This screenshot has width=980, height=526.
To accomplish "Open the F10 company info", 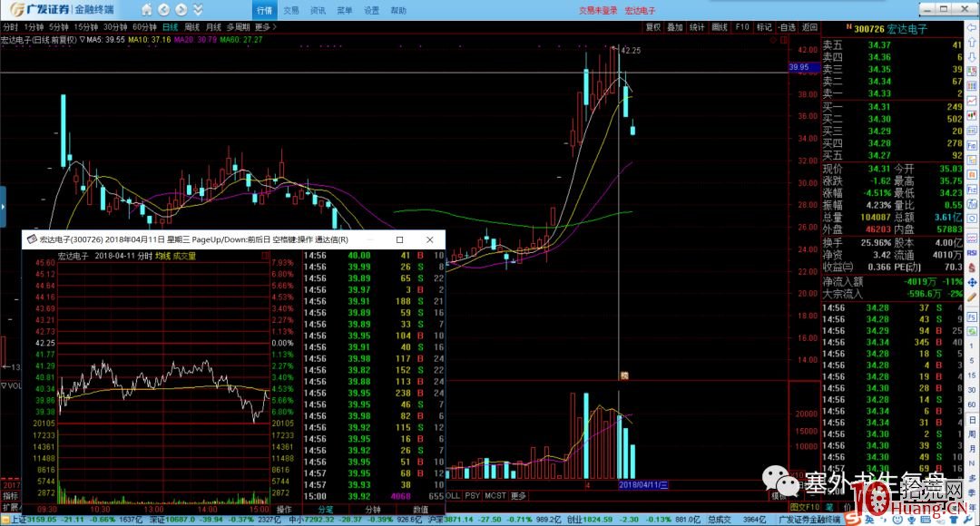I will (x=742, y=27).
